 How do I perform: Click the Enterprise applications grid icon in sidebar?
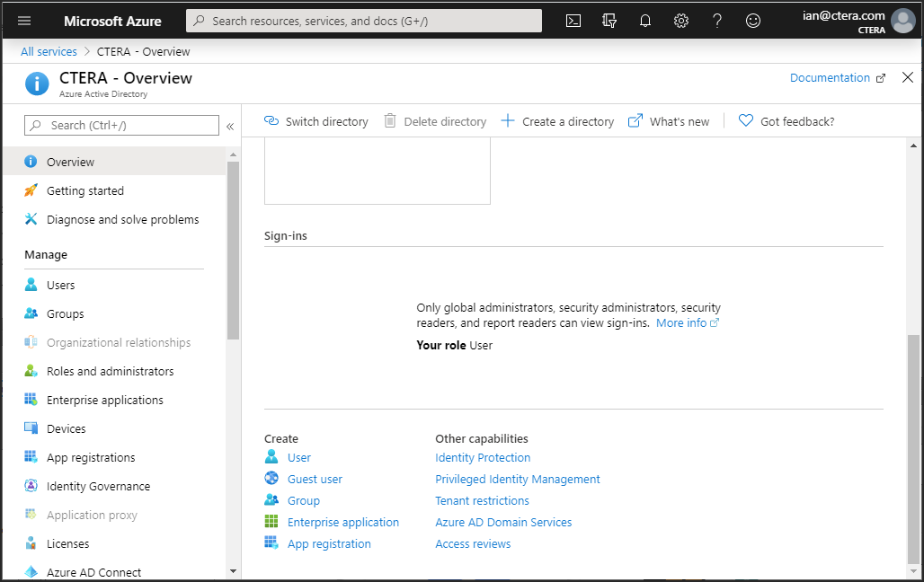point(31,400)
